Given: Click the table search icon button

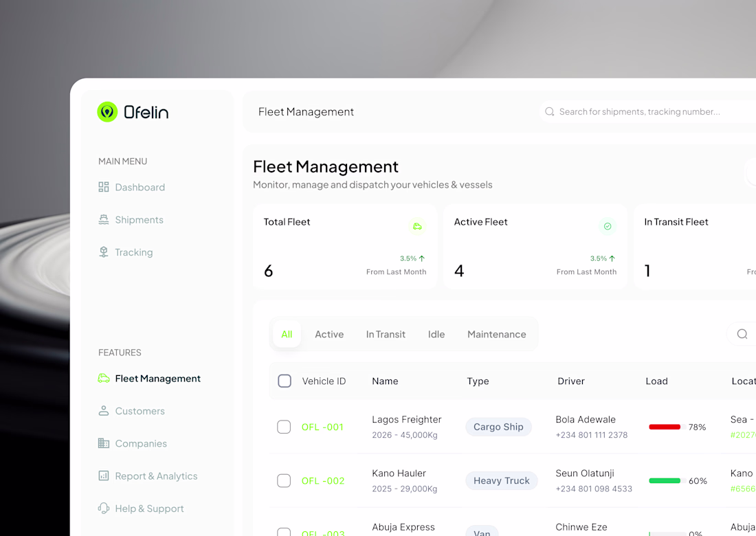Looking at the screenshot, I should tap(742, 334).
